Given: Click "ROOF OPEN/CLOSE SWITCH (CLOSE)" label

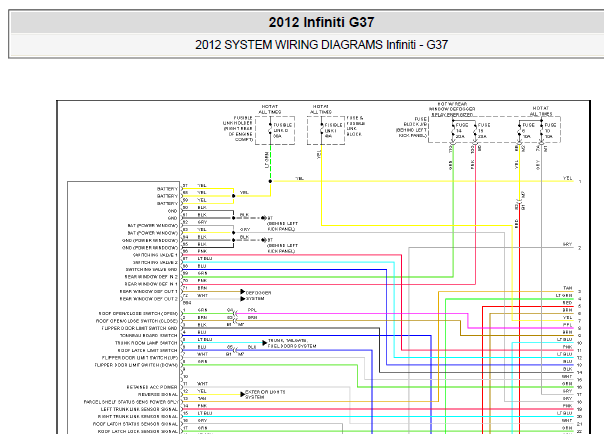Looking at the screenshot, I should (x=137, y=321).
